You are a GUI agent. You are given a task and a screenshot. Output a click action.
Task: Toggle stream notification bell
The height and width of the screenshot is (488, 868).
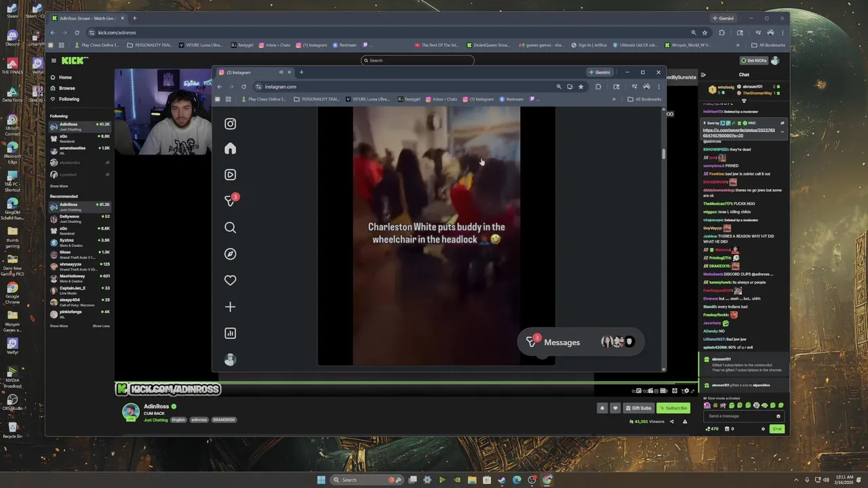click(x=602, y=408)
